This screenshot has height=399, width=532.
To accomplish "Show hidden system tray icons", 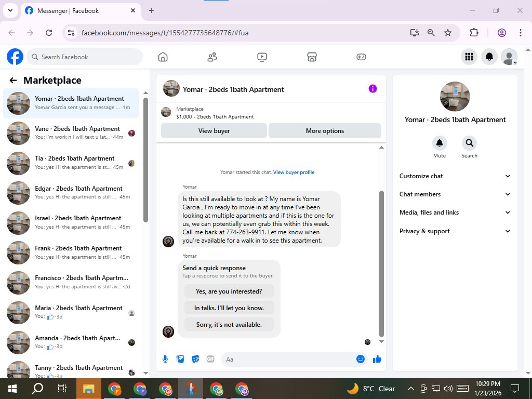I will [x=410, y=389].
